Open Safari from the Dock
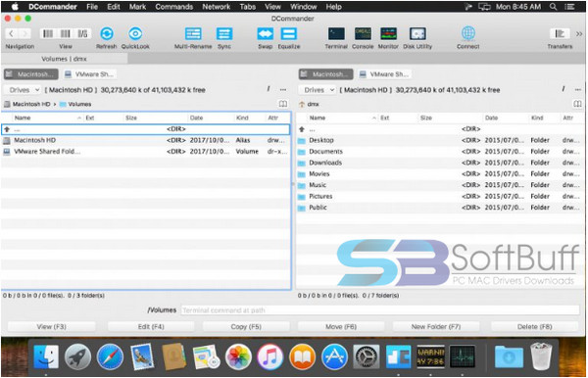The width and height of the screenshot is (588, 378). pyautogui.click(x=110, y=356)
